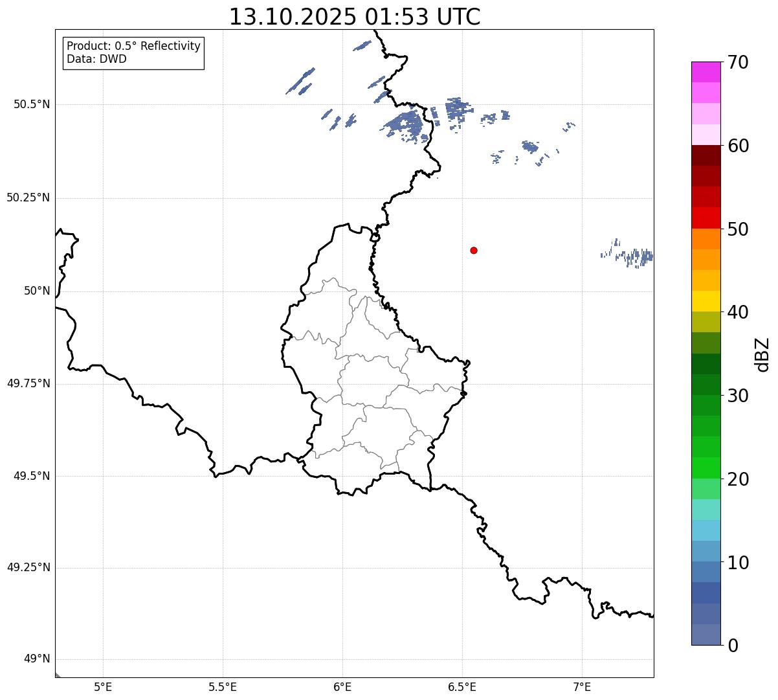Click the longitude label '6.5°E'
The width and height of the screenshot is (778, 700).
tap(462, 687)
